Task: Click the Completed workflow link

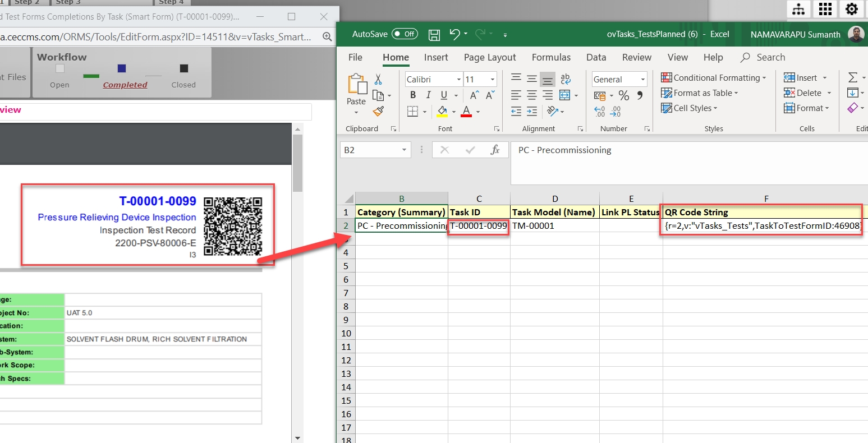Action: click(125, 85)
